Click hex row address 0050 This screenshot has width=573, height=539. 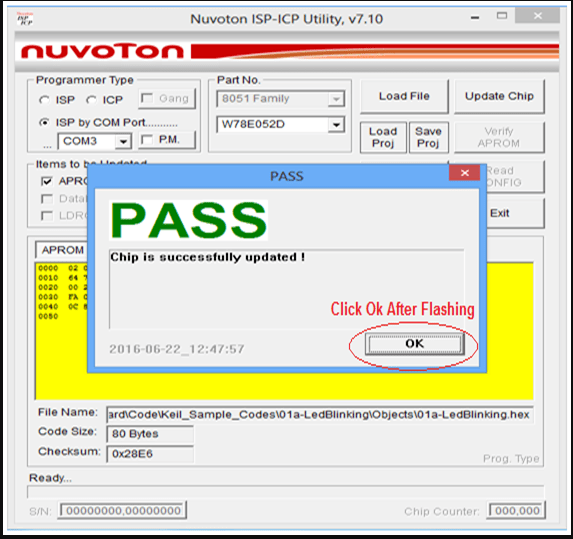coord(48,316)
